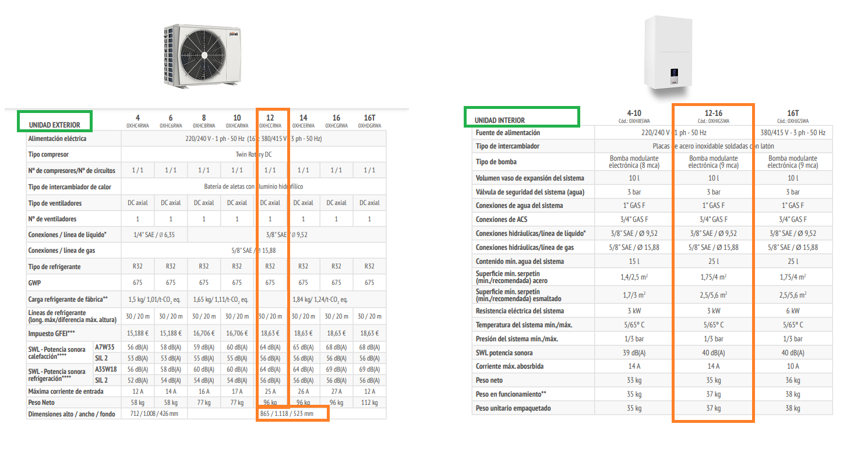
Task: Click the 17 A input current cell
Action: click(237, 391)
